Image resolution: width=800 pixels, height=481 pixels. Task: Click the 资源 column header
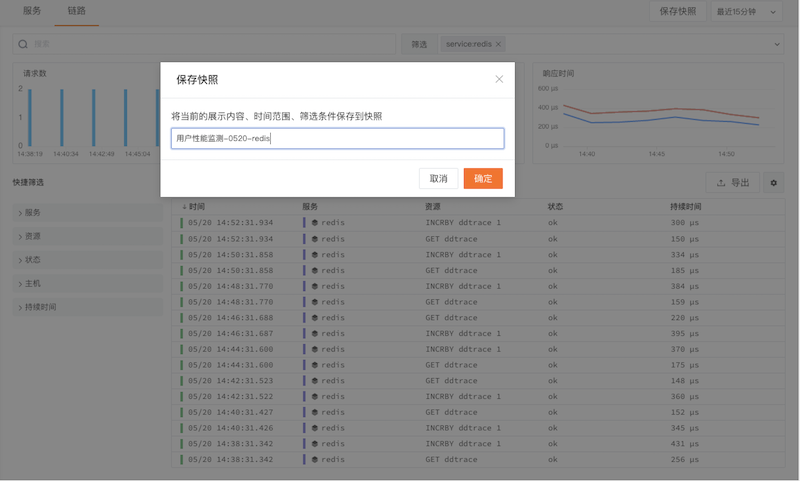coord(433,207)
